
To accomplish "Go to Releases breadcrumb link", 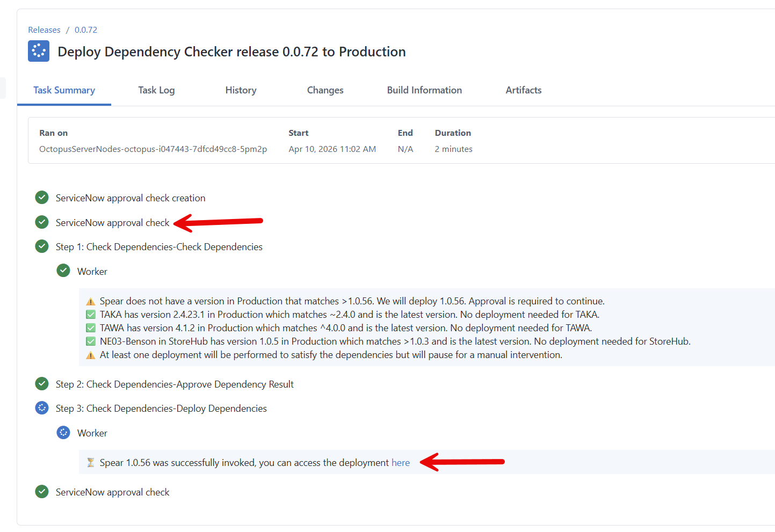I will (x=44, y=30).
